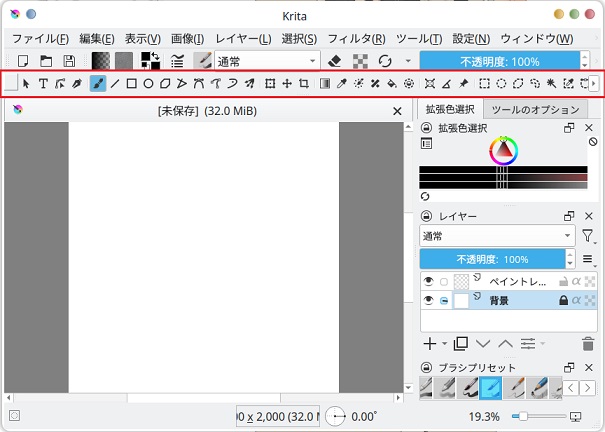Pick the Ellipse shape tool
The height and width of the screenshot is (432, 605).
tap(148, 84)
